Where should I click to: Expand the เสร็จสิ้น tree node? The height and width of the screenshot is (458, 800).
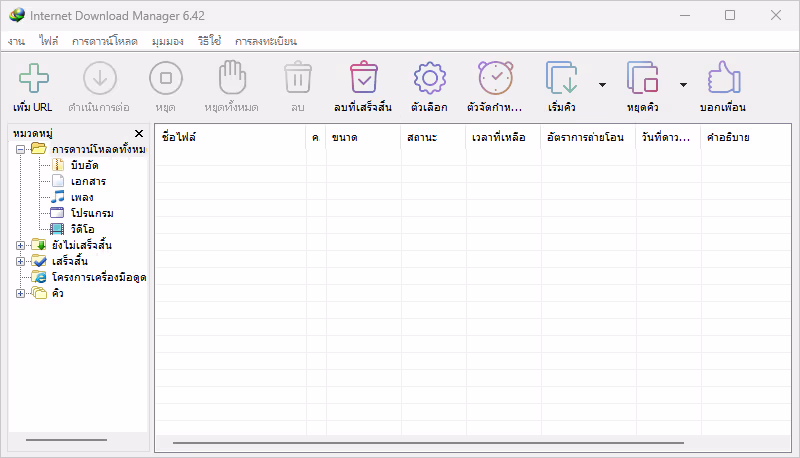[x=21, y=261]
